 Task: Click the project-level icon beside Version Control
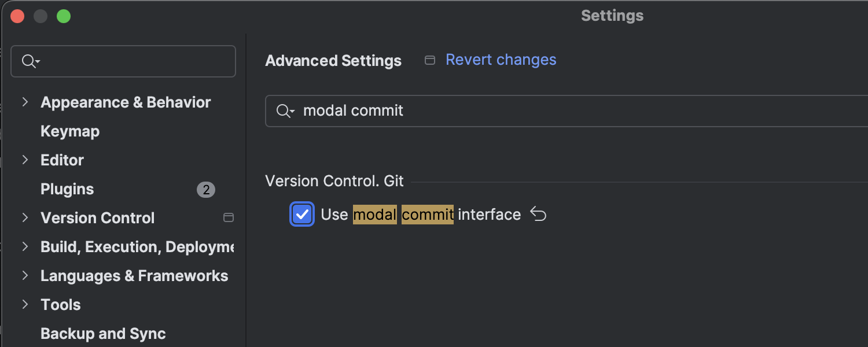pyautogui.click(x=229, y=218)
